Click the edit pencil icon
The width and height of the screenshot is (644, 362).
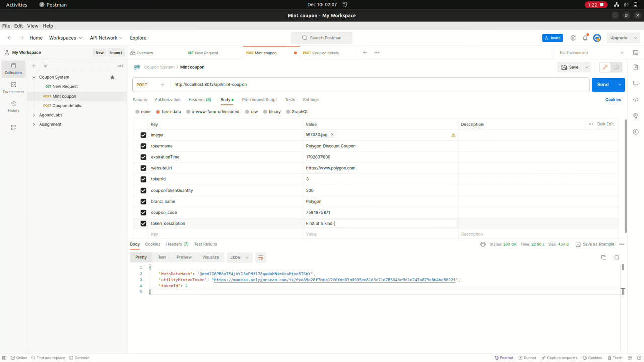pos(605,67)
